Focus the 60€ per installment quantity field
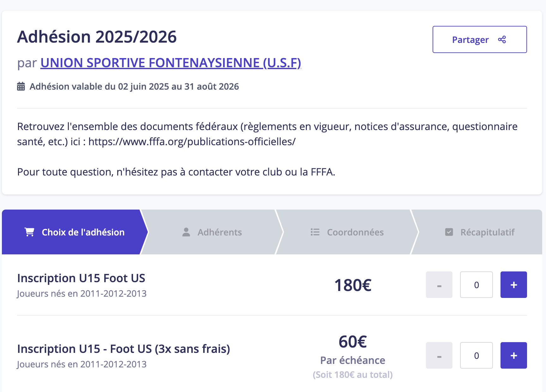This screenshot has width=546, height=392. [476, 355]
